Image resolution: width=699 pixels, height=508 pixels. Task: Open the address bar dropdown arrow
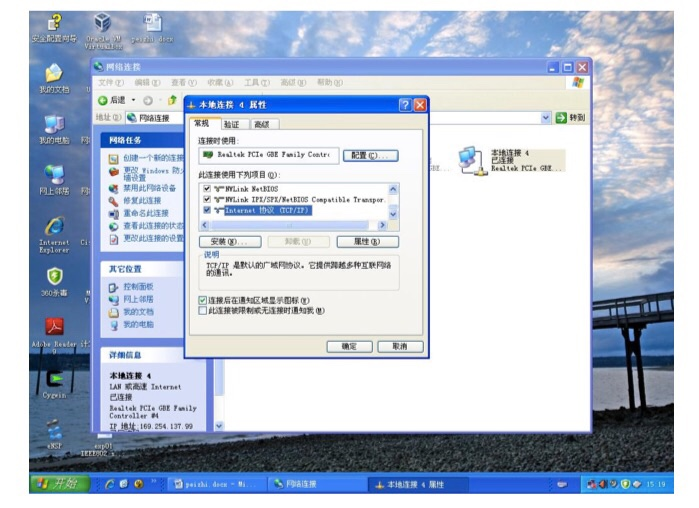[x=546, y=118]
